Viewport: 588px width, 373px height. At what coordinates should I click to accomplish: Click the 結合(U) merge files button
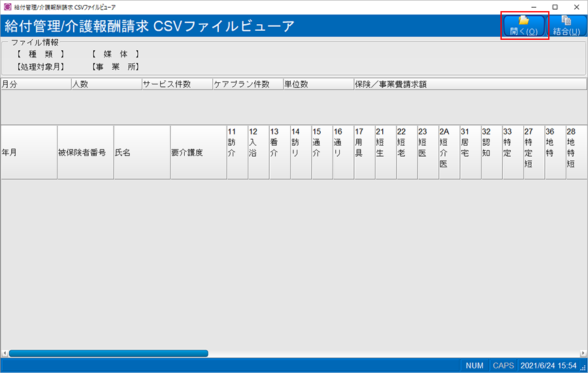click(x=566, y=26)
